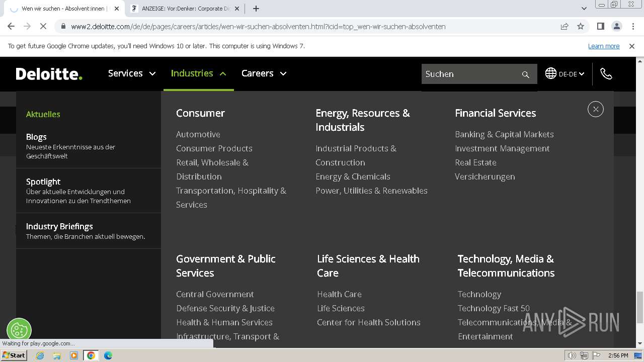Bookmark this page with star icon
This screenshot has width=644, height=362.
pos(581,26)
